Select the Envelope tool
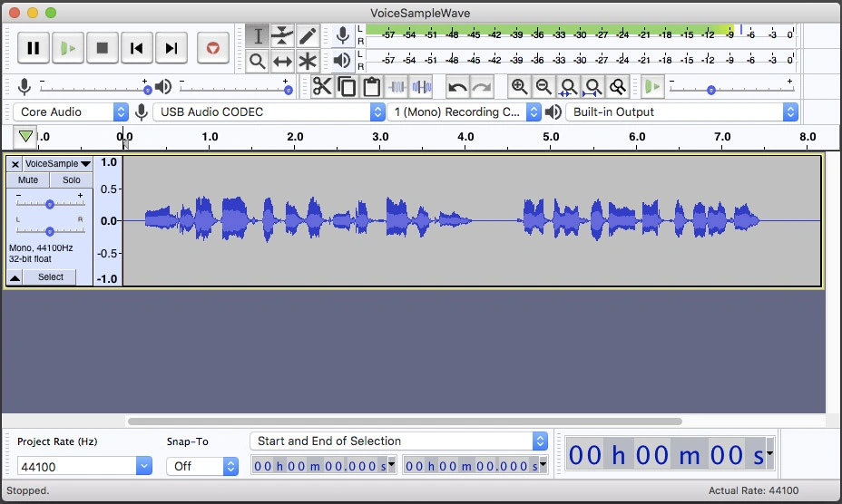The height and width of the screenshot is (504, 842). coord(283,35)
